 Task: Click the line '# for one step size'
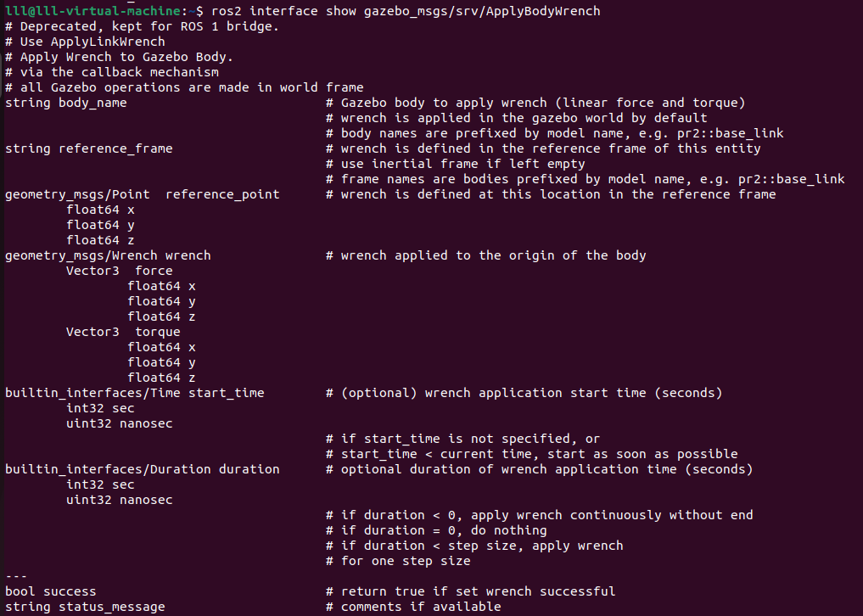tap(398, 561)
